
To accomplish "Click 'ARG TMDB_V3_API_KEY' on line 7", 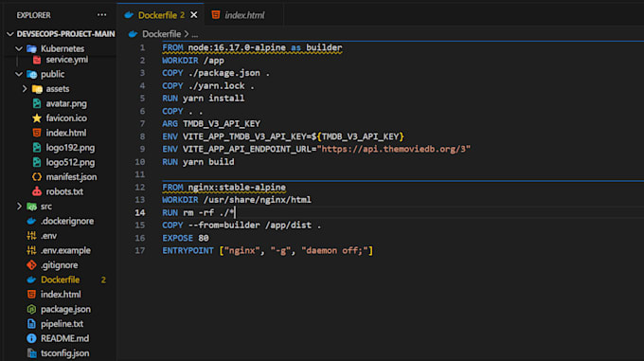I will (x=211, y=123).
